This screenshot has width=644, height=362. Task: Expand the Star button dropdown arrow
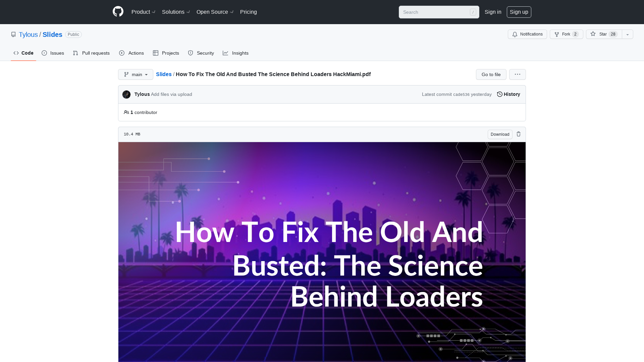[628, 34]
